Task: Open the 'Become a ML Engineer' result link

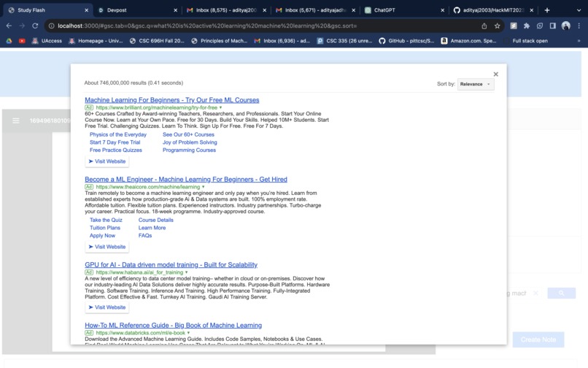Action: 185,179
